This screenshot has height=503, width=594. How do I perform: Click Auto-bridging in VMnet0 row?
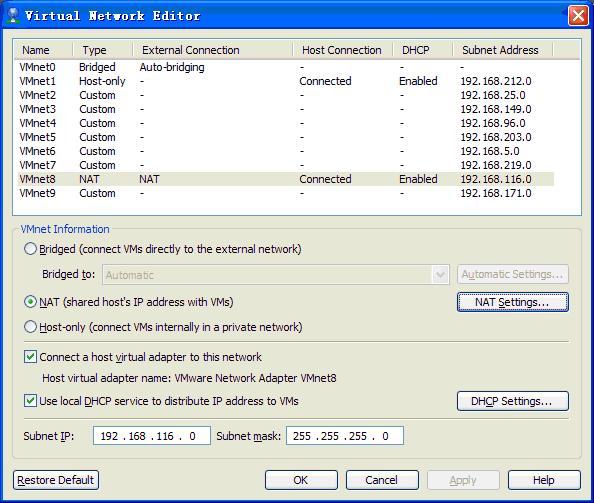[172, 67]
